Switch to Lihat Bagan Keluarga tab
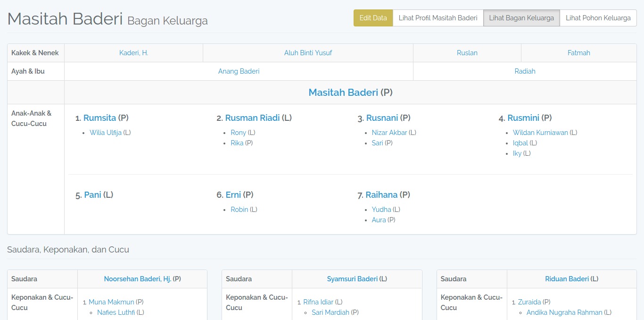 pos(521,18)
